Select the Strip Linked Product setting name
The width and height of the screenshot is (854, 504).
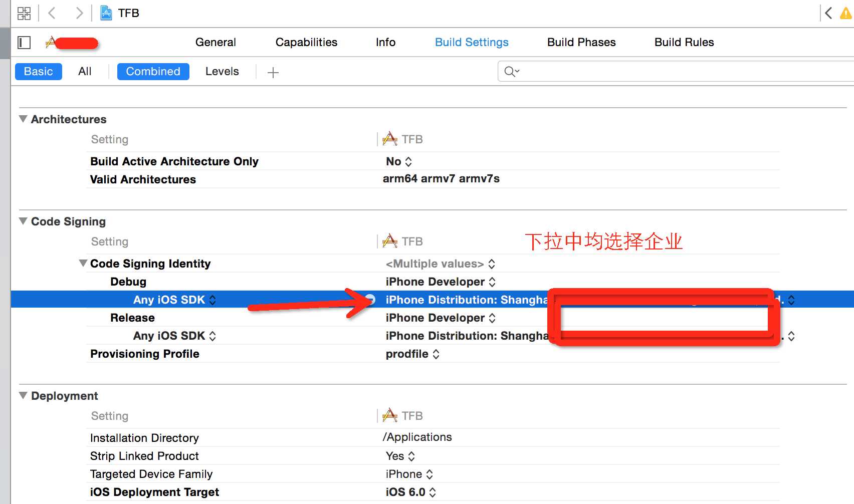coord(144,456)
